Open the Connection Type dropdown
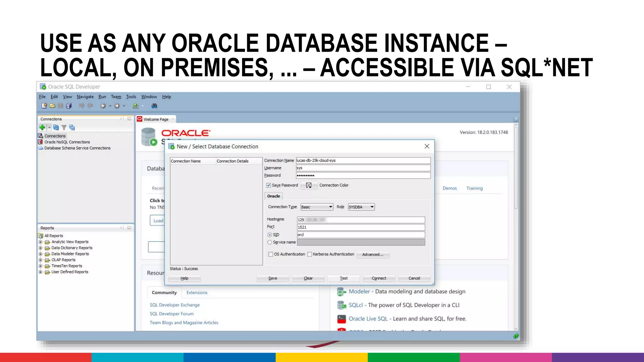Screen dimensions: 644x362 pyautogui.click(x=317, y=207)
